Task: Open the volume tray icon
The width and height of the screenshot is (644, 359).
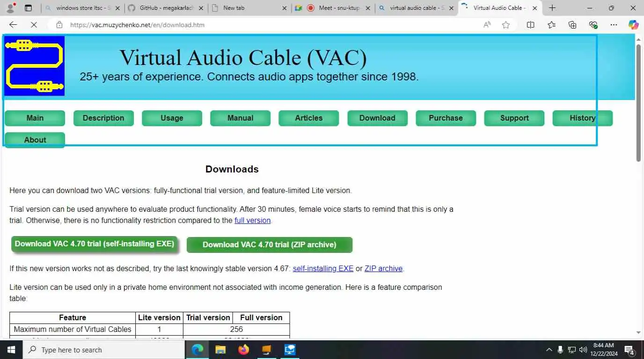Action: point(583,350)
